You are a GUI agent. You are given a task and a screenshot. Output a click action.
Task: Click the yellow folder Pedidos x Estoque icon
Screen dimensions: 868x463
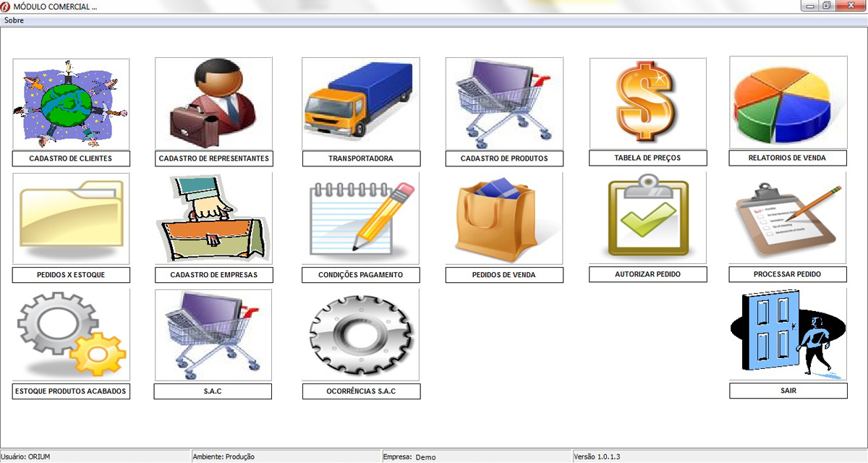point(71,218)
